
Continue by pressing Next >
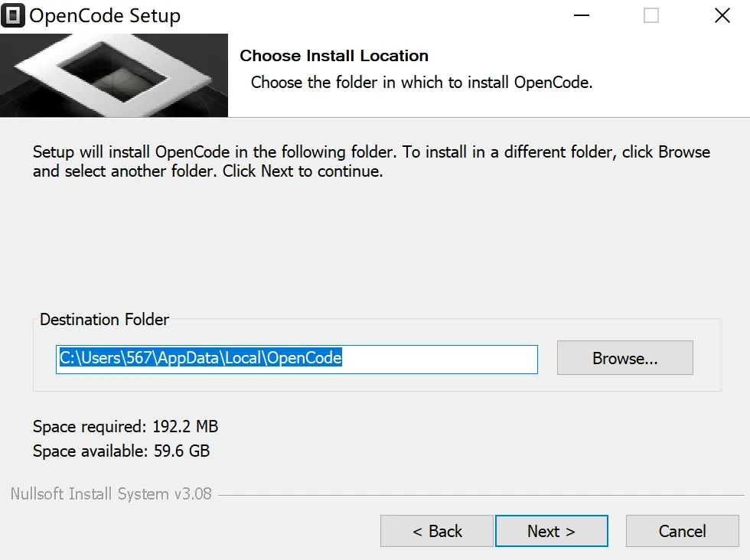point(551,531)
